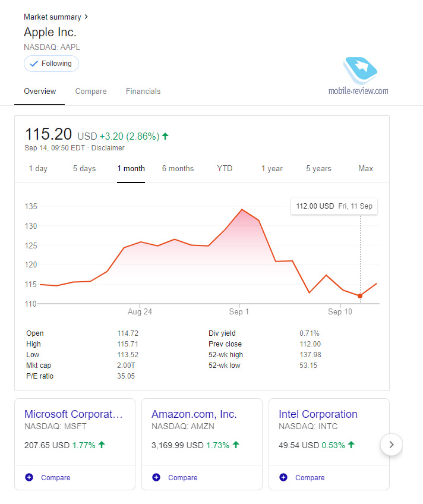The height and width of the screenshot is (504, 423).
Task: Click plus icon in Intel card
Action: tap(283, 477)
